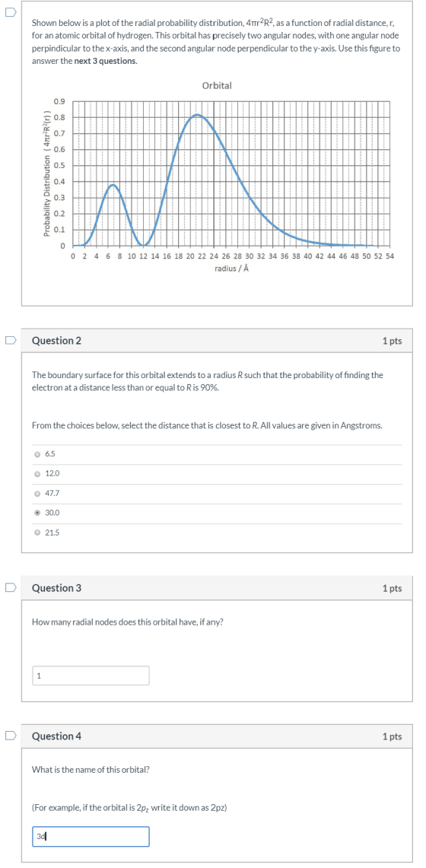Viewport: 426px width, 868px height.
Task: Choose the 47.7 radio button
Action: pyautogui.click(x=37, y=493)
